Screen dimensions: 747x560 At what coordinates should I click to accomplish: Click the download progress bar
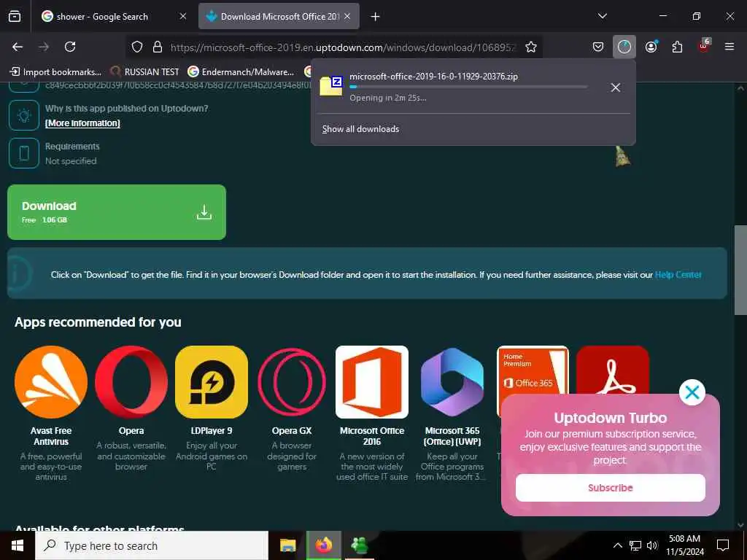point(468,87)
